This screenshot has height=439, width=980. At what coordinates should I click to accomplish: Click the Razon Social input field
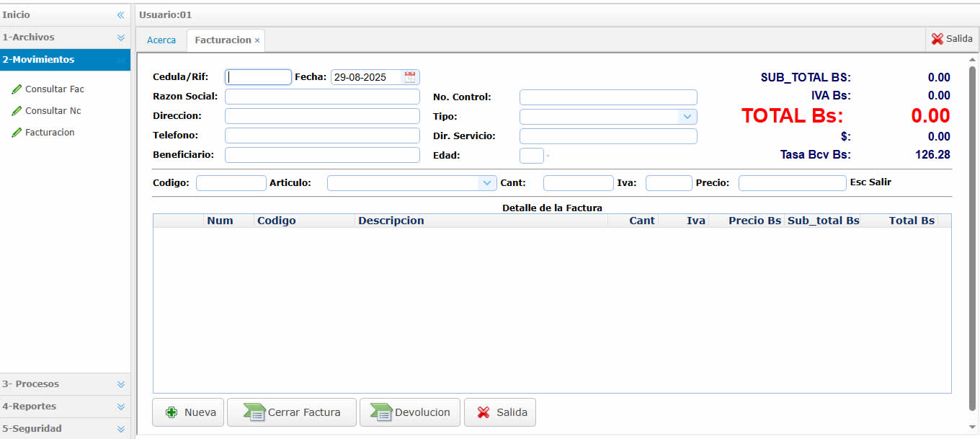pos(322,97)
